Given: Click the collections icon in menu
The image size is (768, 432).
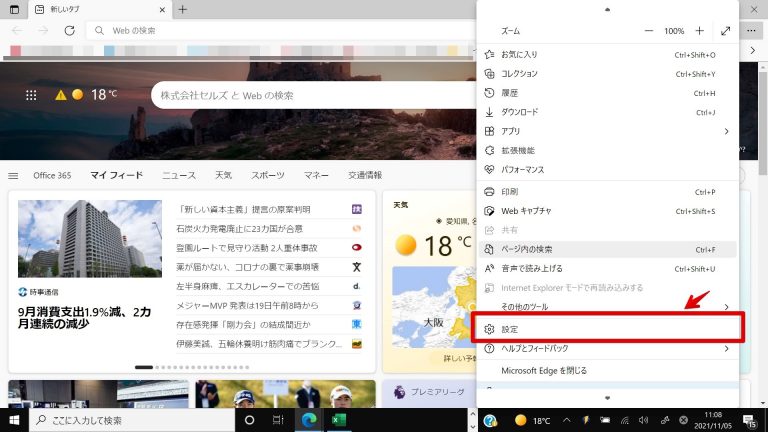Looking at the screenshot, I should point(489,73).
